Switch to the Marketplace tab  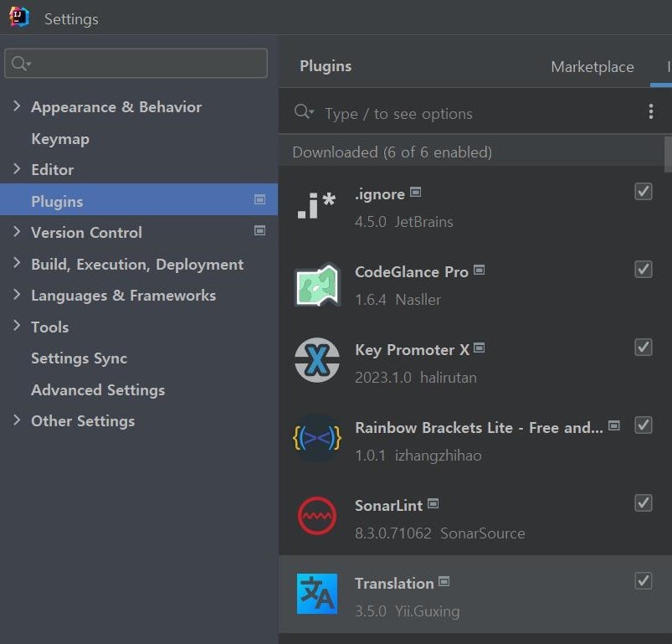592,67
